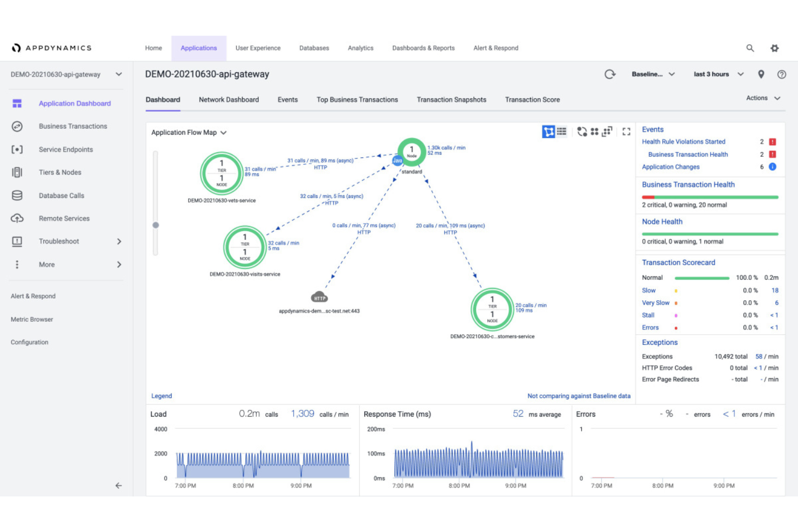Screen dimensions: 798x532
Task: Click the Application Dashboard sidebar icon
Action: click(x=17, y=103)
